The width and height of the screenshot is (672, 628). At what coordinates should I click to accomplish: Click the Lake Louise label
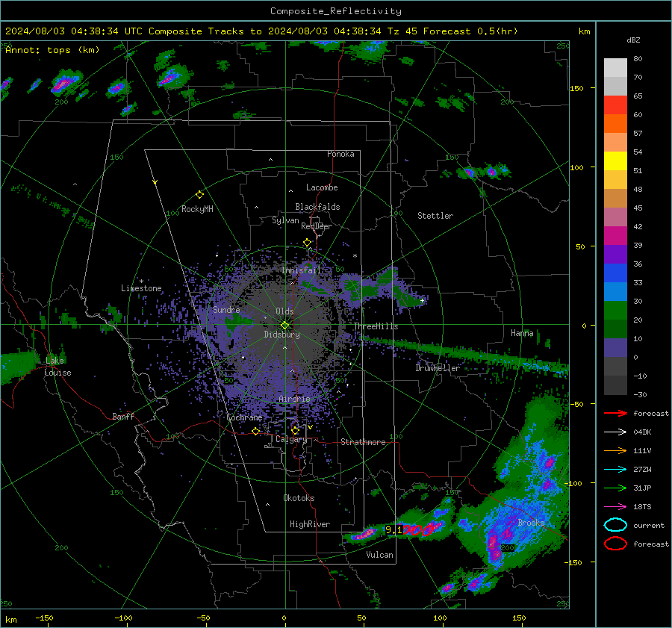click(x=57, y=367)
